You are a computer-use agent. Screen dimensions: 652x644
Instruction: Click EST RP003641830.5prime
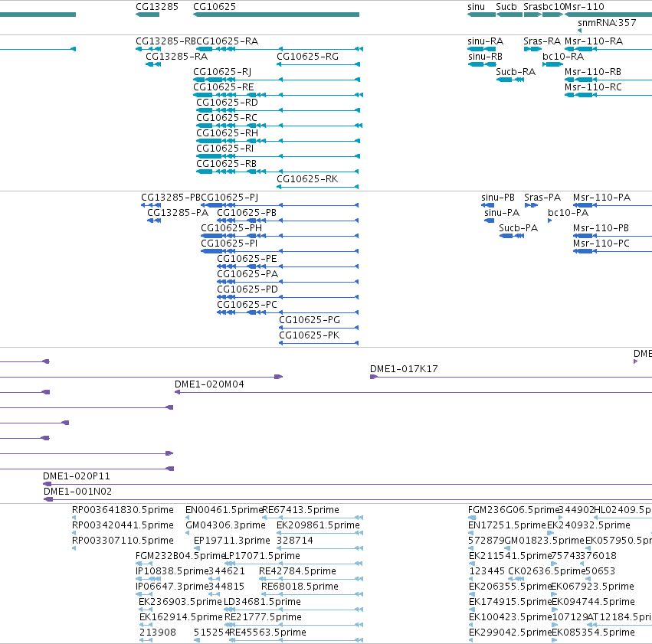[123, 510]
